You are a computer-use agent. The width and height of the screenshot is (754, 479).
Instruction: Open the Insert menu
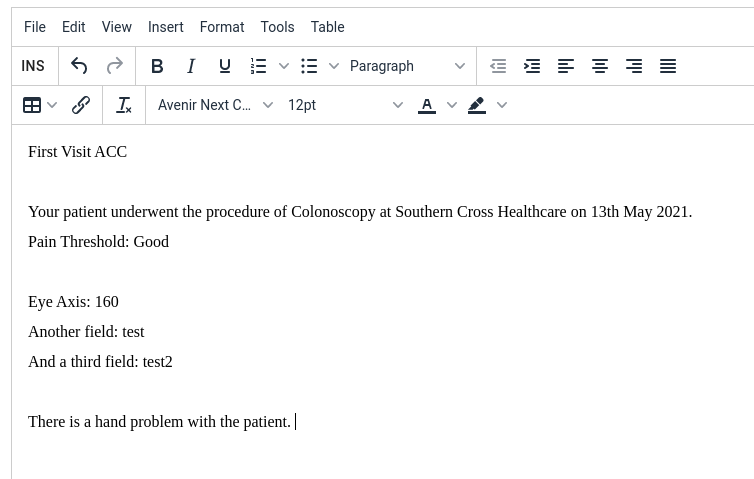click(166, 27)
